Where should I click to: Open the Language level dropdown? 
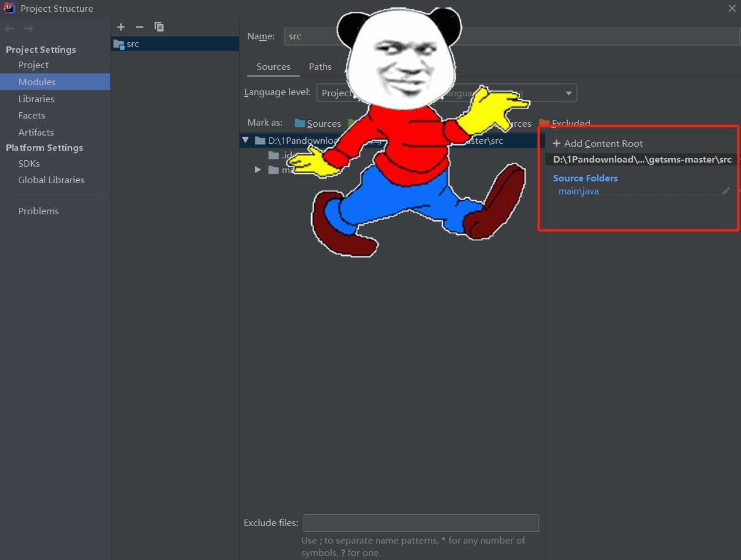[447, 93]
